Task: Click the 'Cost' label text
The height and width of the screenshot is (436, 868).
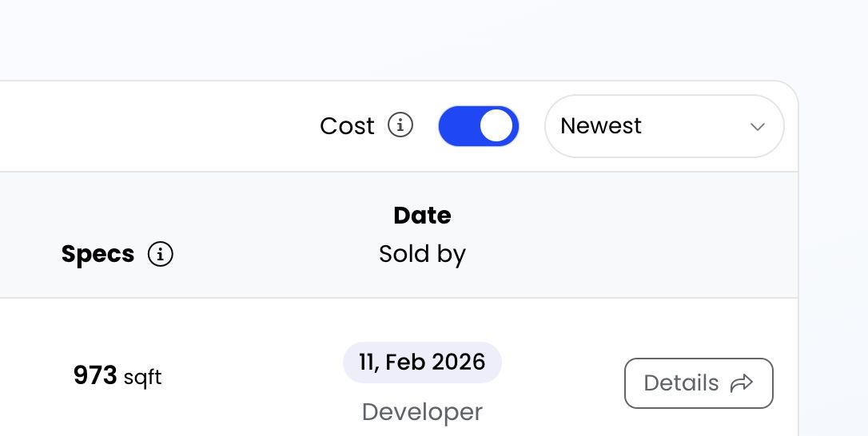Action: [347, 126]
